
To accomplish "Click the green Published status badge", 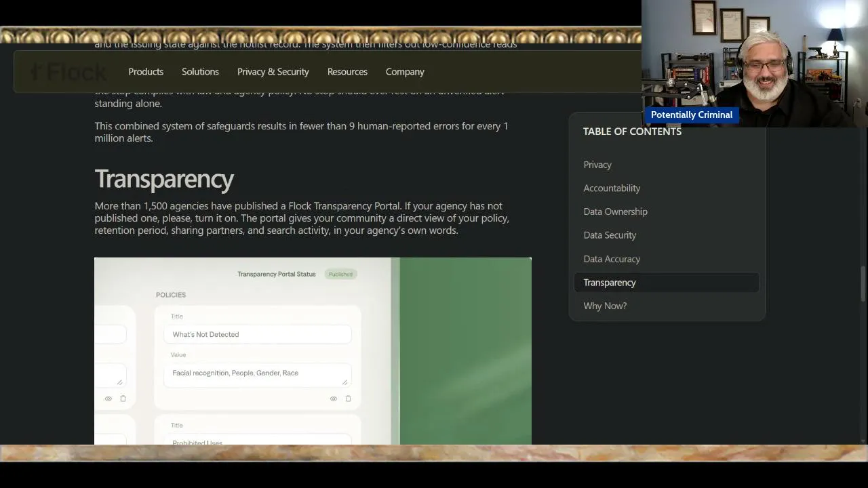I will 340,274.
